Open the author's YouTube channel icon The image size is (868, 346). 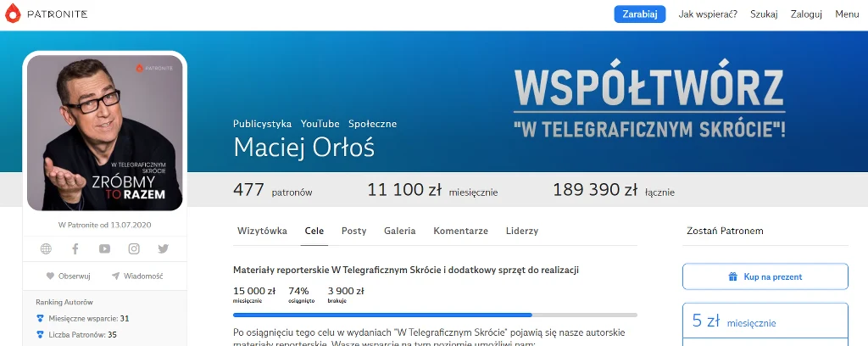tap(104, 249)
